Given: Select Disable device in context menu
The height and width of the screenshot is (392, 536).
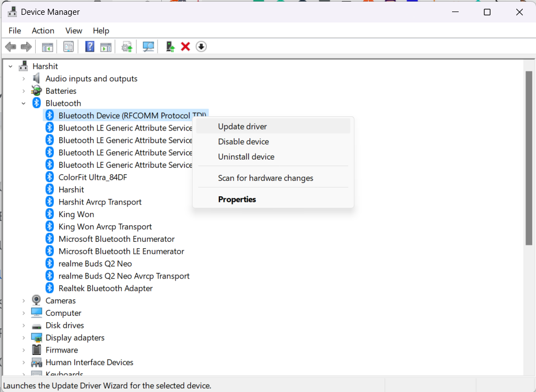Looking at the screenshot, I should [243, 141].
